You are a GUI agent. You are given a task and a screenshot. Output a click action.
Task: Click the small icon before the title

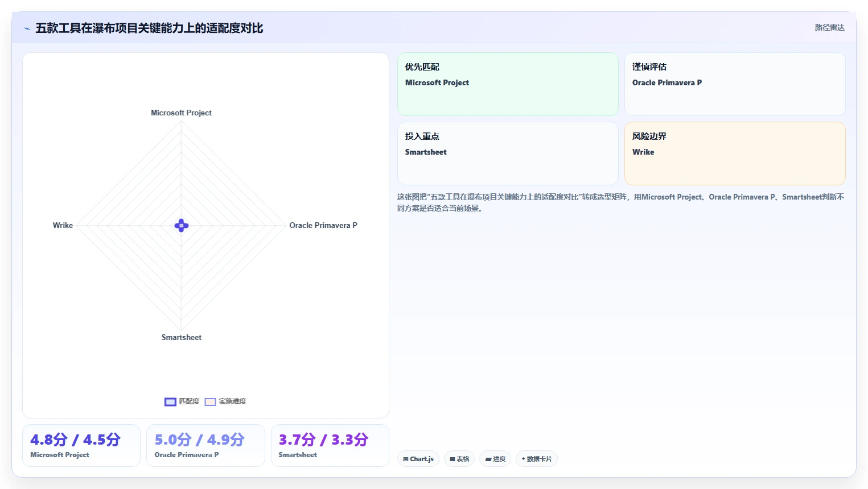pos(27,28)
